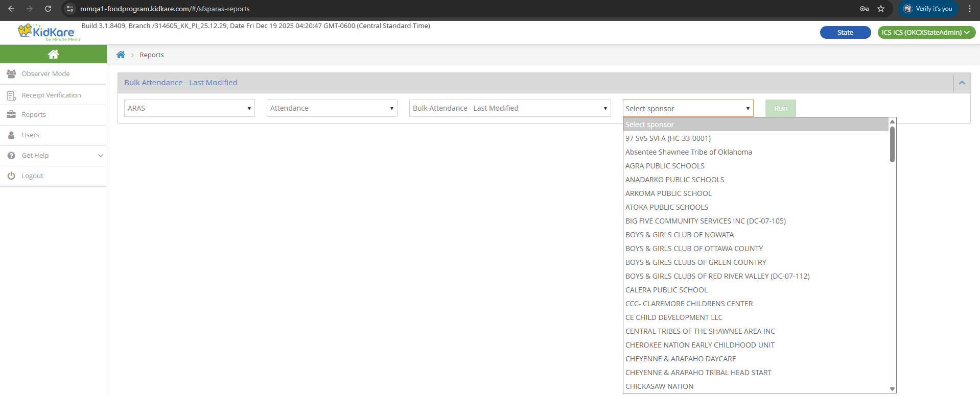This screenshot has width=980, height=396.
Task: Open site information icon in address bar
Action: click(70, 9)
